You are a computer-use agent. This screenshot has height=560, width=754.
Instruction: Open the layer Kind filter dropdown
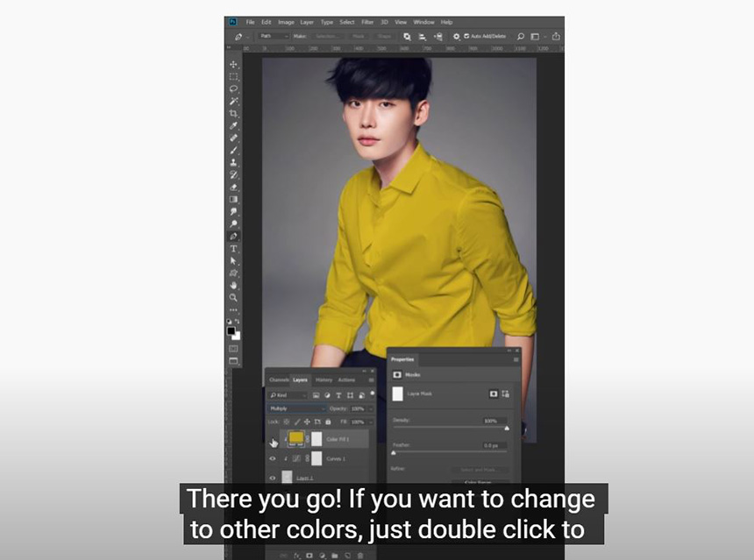point(288,395)
